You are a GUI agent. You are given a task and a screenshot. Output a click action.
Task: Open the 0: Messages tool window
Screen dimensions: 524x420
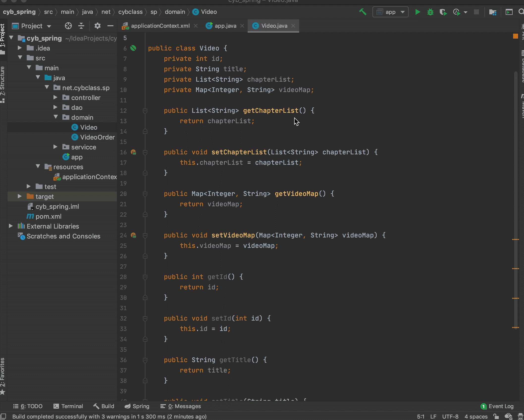tap(181, 406)
